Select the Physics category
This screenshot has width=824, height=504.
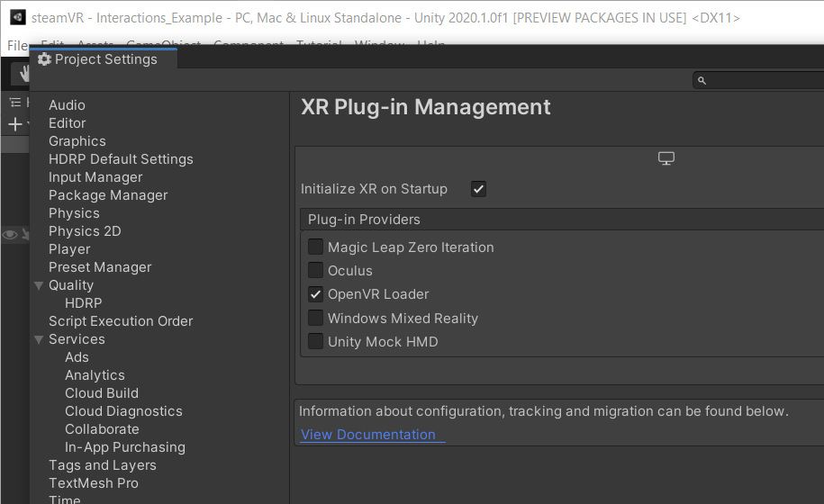point(74,213)
